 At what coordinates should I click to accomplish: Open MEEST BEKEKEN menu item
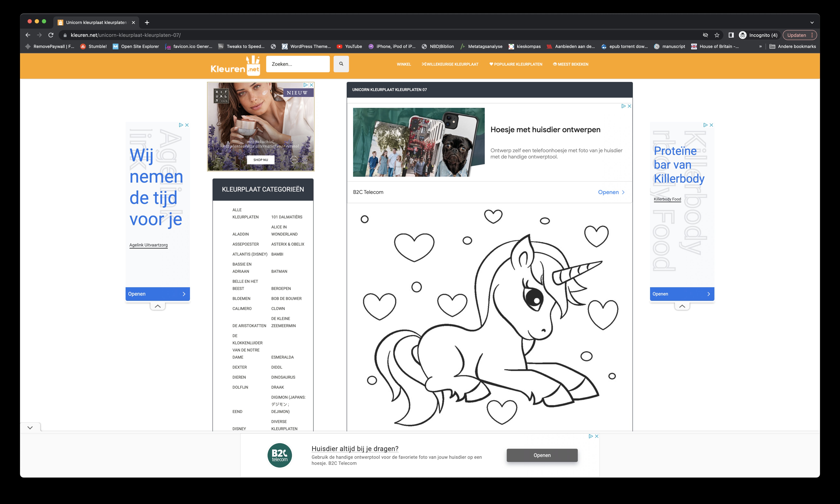click(570, 64)
